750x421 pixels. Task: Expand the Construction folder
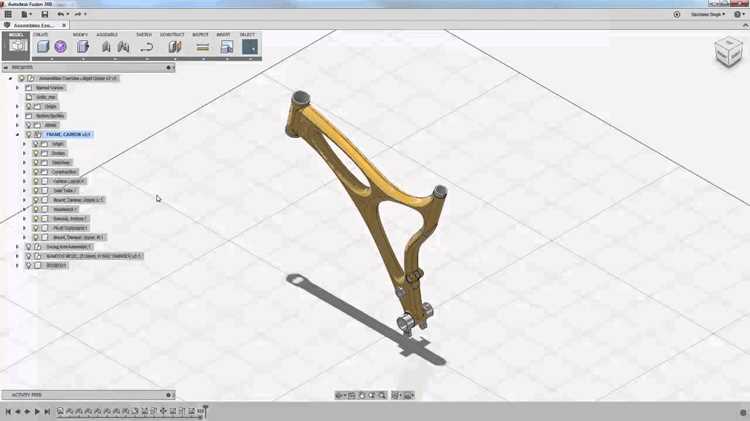[24, 172]
